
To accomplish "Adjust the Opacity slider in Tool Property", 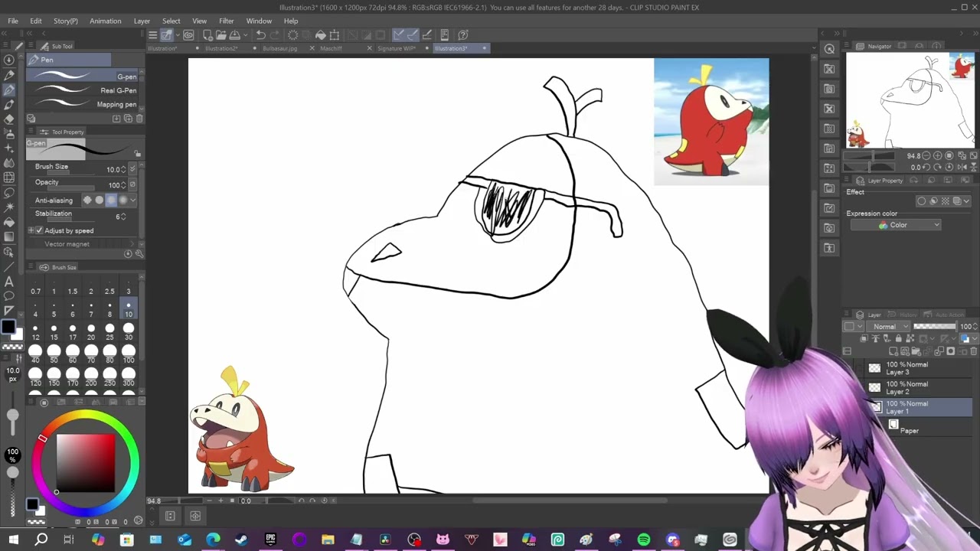I will tap(70, 187).
